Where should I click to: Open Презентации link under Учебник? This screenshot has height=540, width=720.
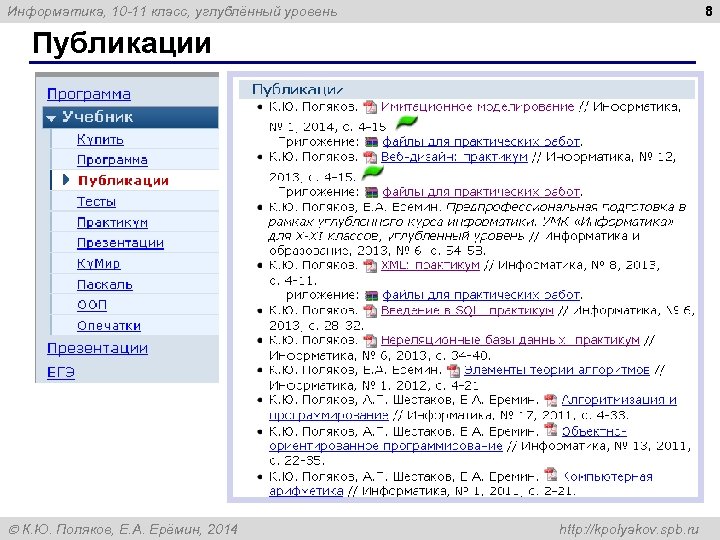120,243
